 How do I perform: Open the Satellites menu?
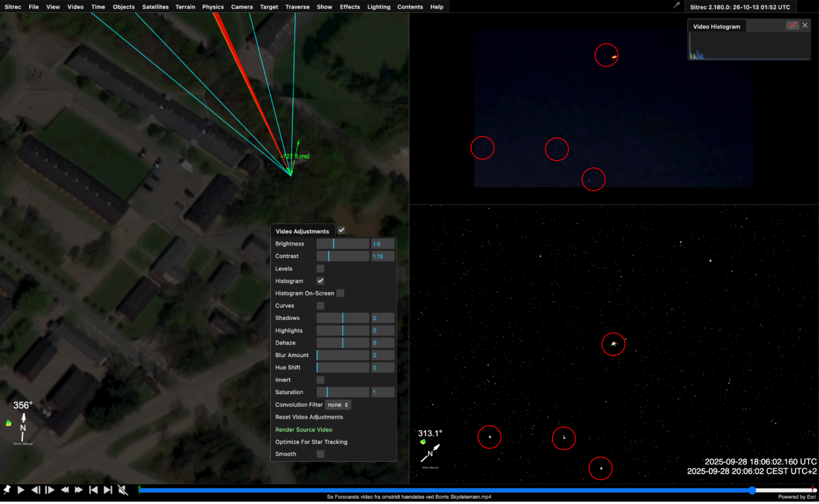click(x=155, y=7)
